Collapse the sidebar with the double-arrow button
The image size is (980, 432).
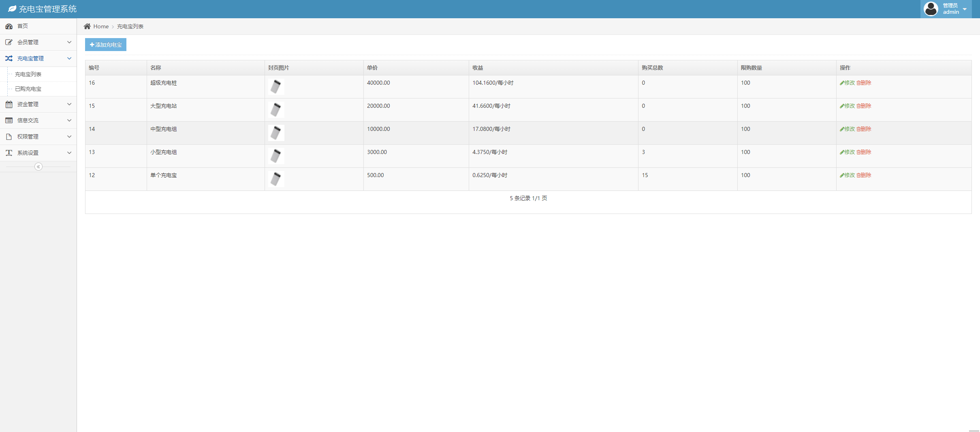click(38, 167)
